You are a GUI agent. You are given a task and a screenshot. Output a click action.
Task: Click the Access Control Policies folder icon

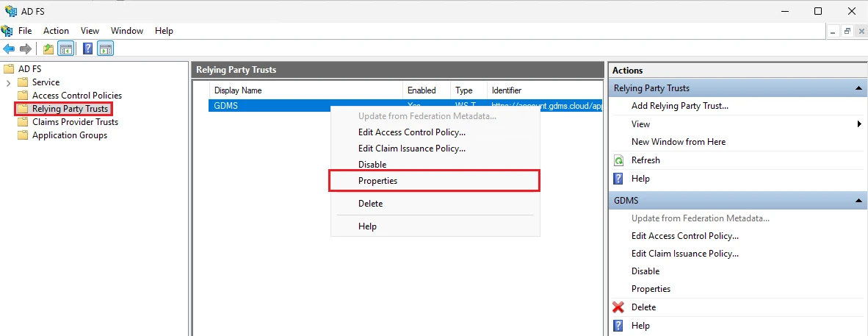click(x=23, y=96)
